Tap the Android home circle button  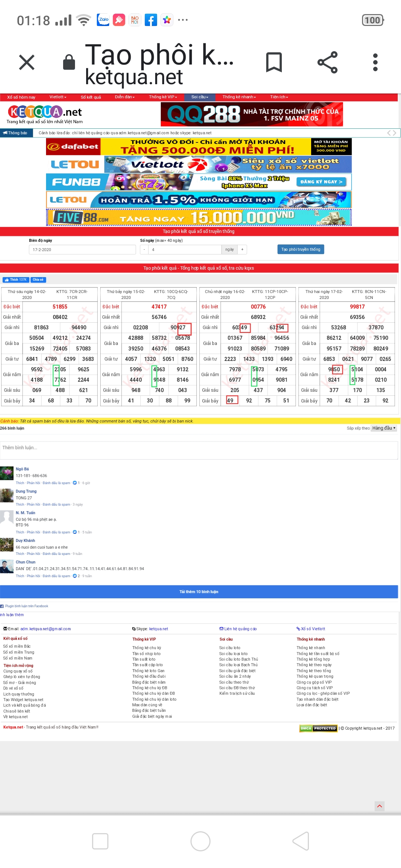coord(200,841)
